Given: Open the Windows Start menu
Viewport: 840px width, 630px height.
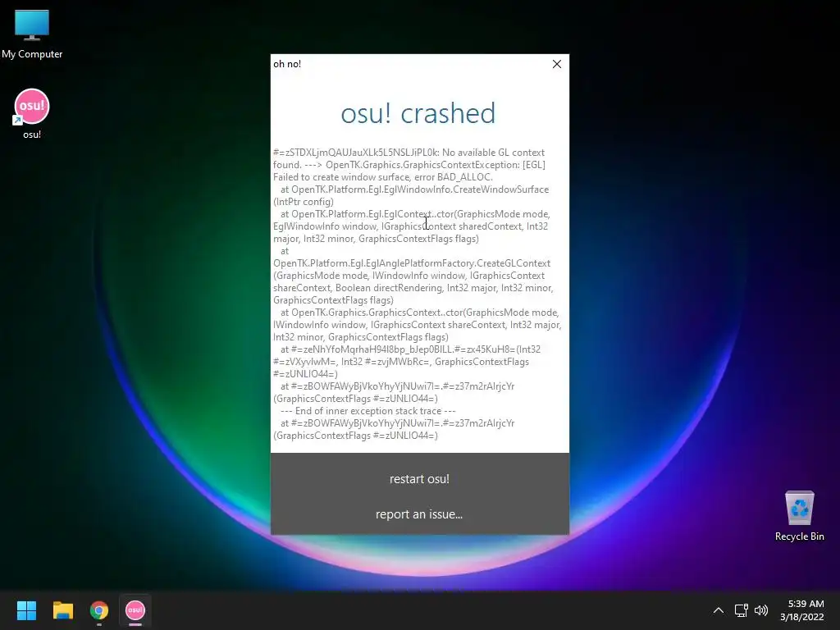Looking at the screenshot, I should coord(26,610).
